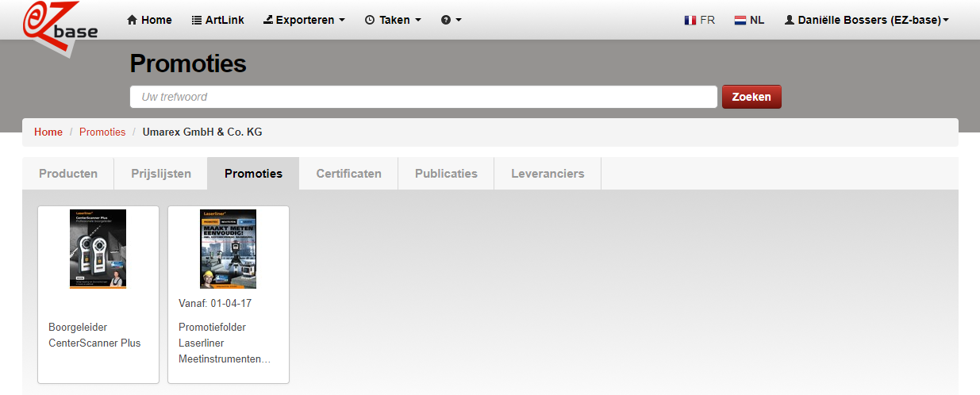This screenshot has width=980, height=395.
Task: Switch to the Prijslijsten tab
Action: (161, 174)
